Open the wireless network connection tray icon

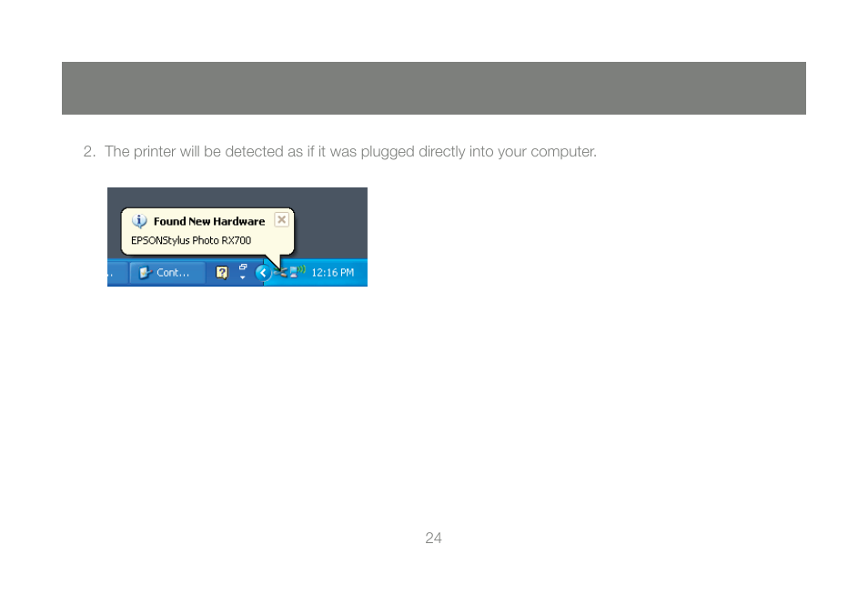[x=298, y=271]
